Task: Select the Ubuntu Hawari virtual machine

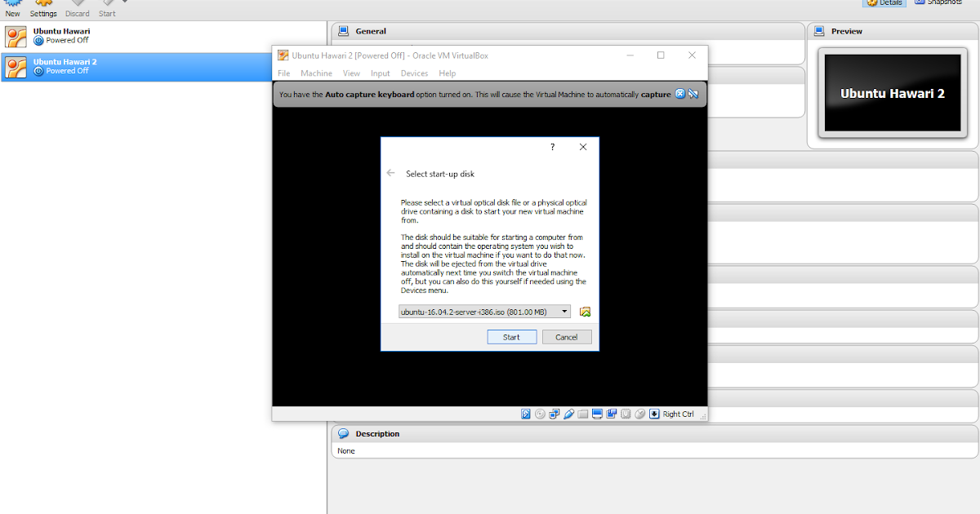Action: point(163,36)
